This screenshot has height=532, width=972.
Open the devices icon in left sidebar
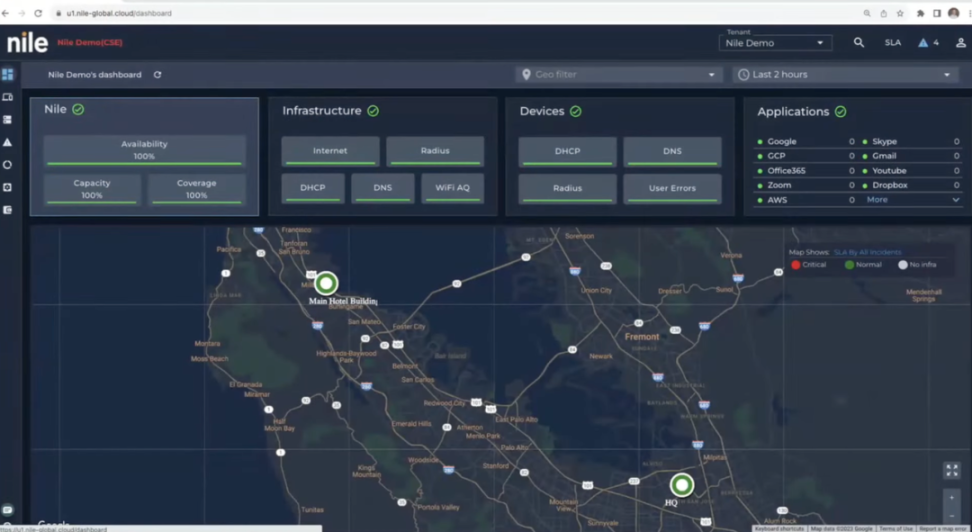[8, 97]
